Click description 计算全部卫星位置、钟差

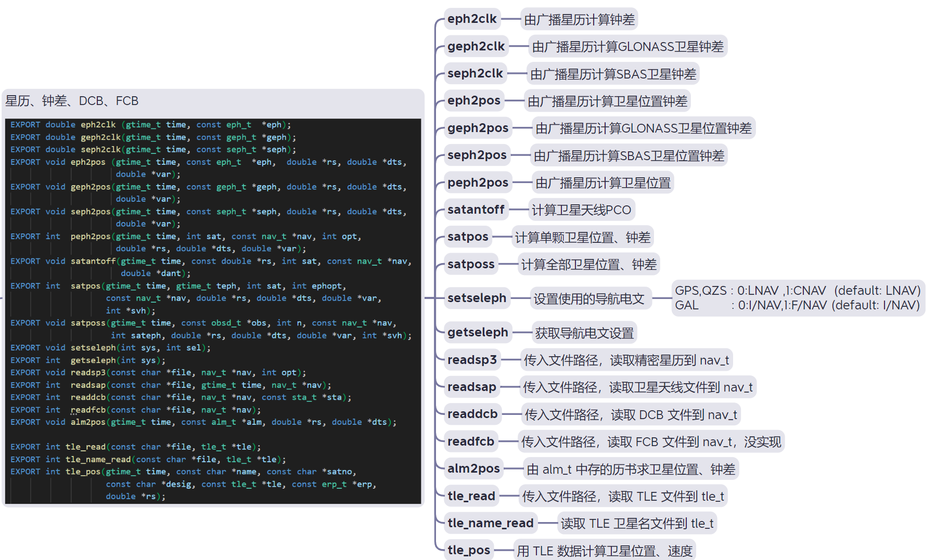coord(588,265)
